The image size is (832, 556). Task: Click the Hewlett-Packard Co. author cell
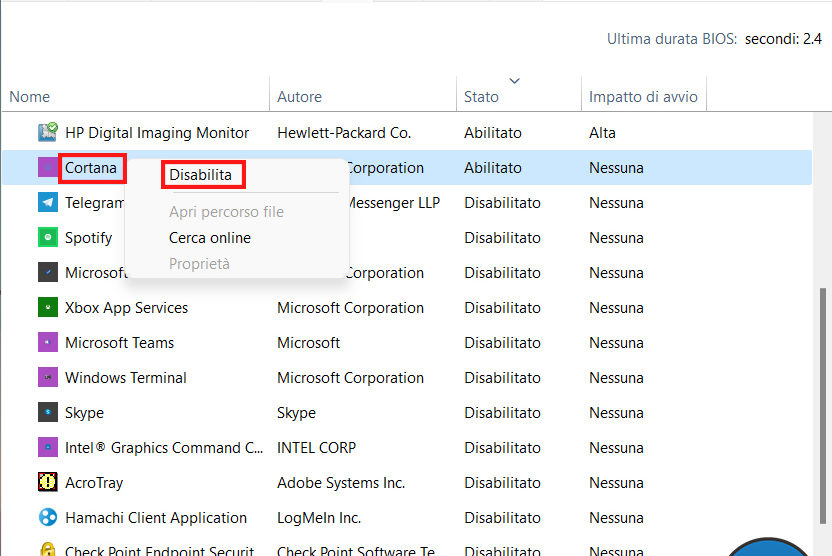[x=344, y=133]
